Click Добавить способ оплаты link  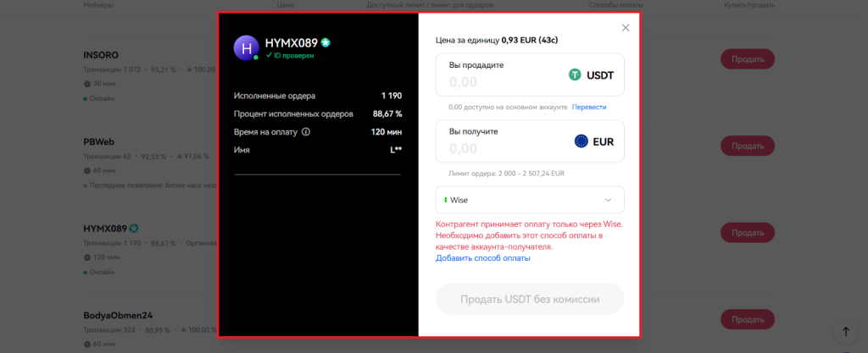coord(483,258)
